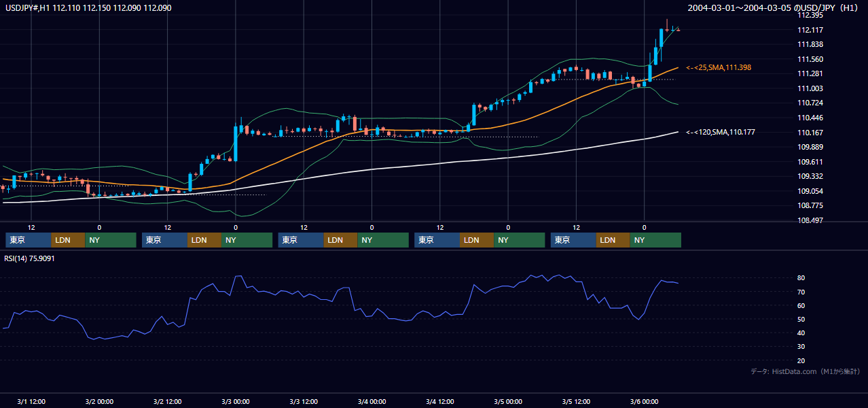Click the 3/4 12:00 time label
Image resolution: width=868 pixels, height=408 pixels.
[439, 401]
